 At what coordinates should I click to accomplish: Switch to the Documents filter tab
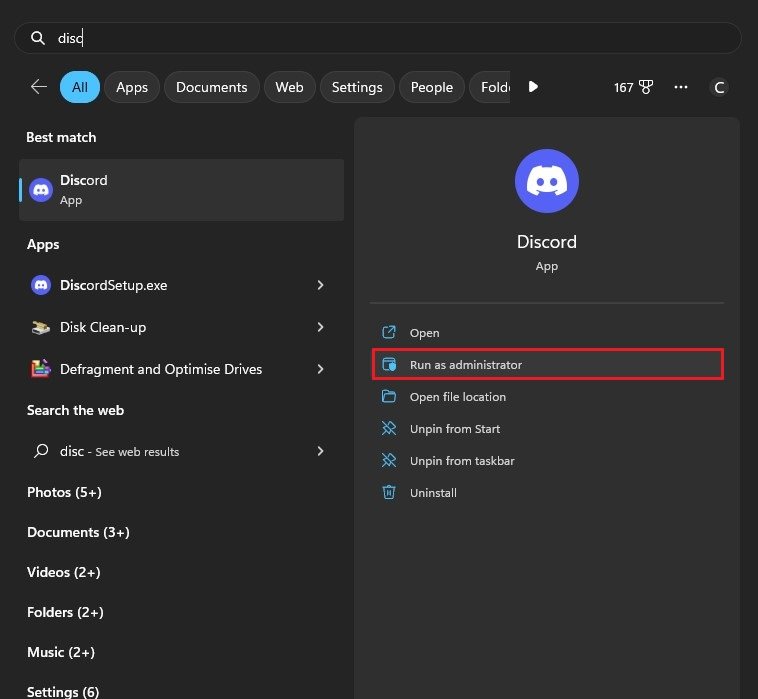[211, 87]
